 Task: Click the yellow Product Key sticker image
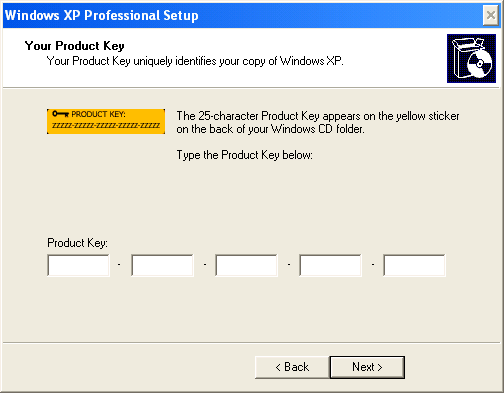click(x=106, y=121)
